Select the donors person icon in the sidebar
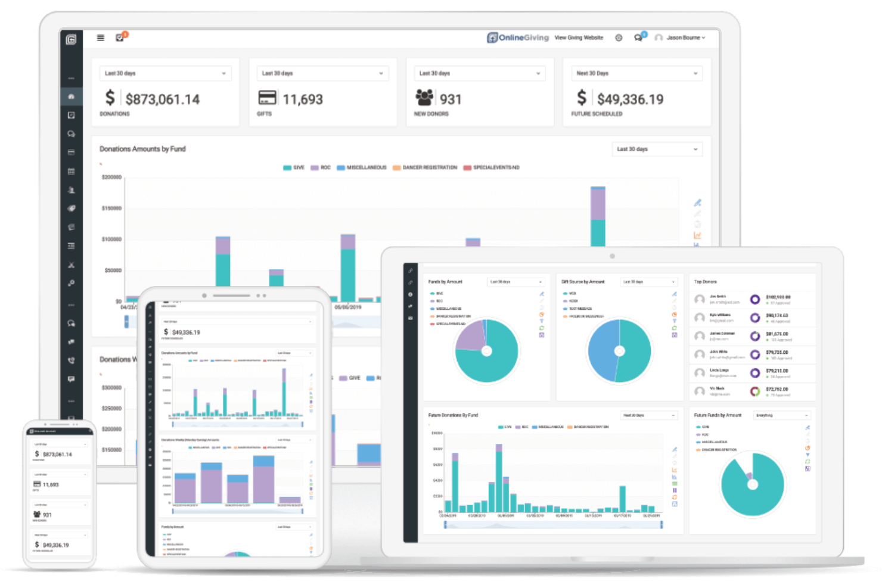 (x=72, y=189)
